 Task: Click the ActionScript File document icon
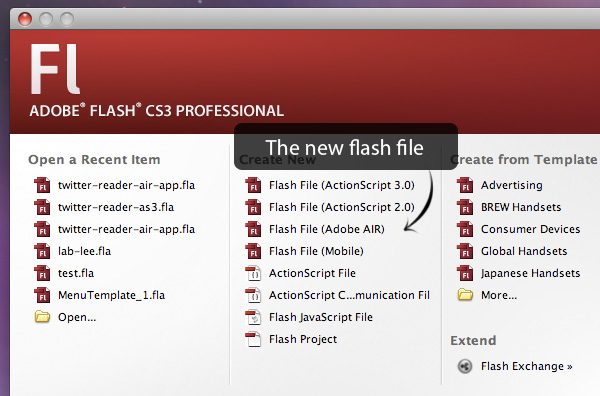(x=253, y=273)
